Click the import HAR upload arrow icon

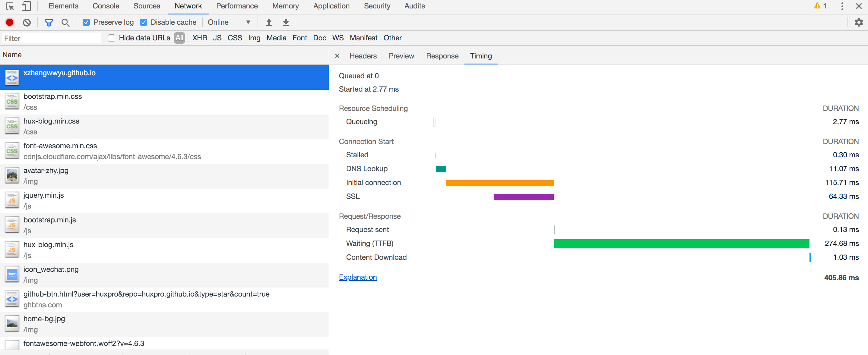click(x=268, y=22)
